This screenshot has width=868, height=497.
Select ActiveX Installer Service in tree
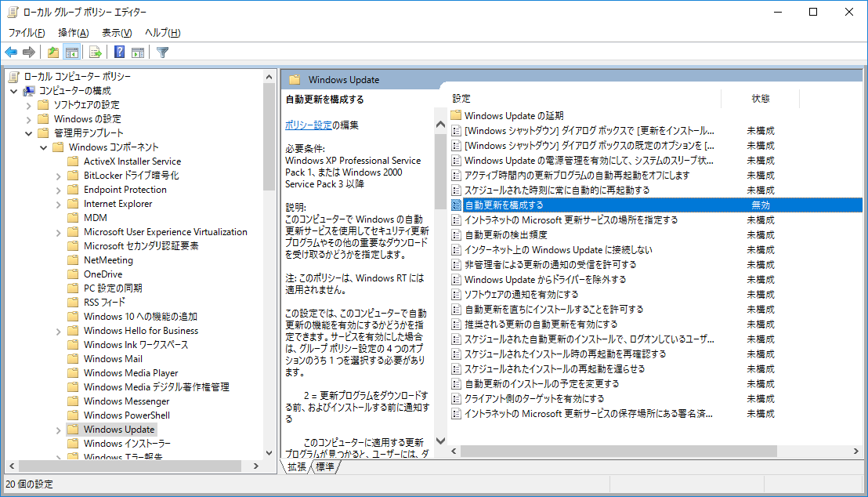(x=132, y=161)
